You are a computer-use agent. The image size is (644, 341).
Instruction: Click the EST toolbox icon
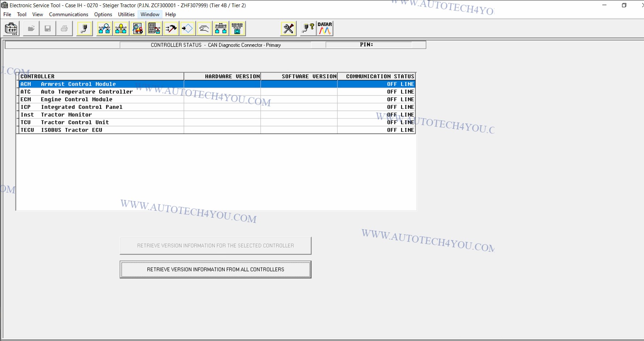[12, 29]
